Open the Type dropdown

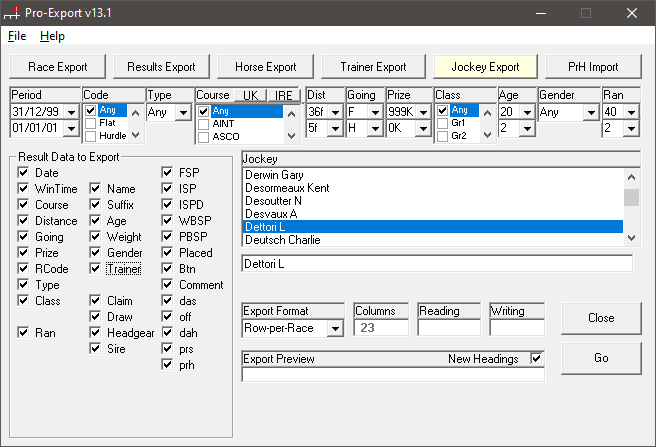182,113
